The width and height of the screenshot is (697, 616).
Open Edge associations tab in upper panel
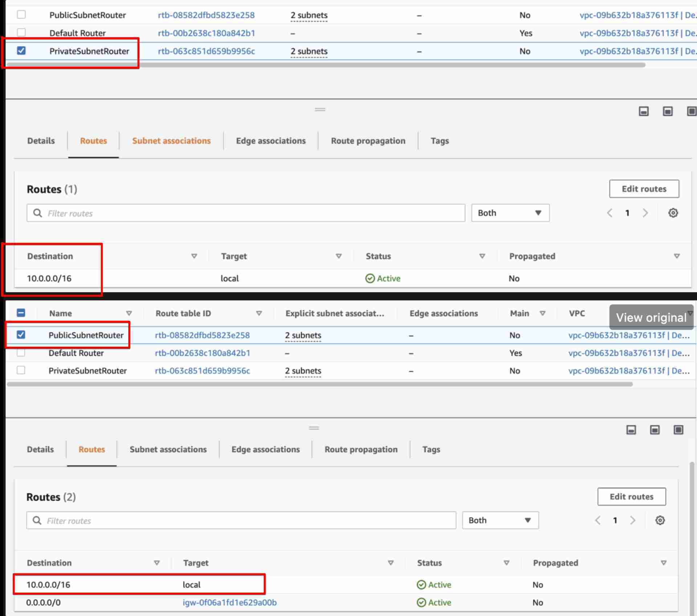(x=271, y=141)
